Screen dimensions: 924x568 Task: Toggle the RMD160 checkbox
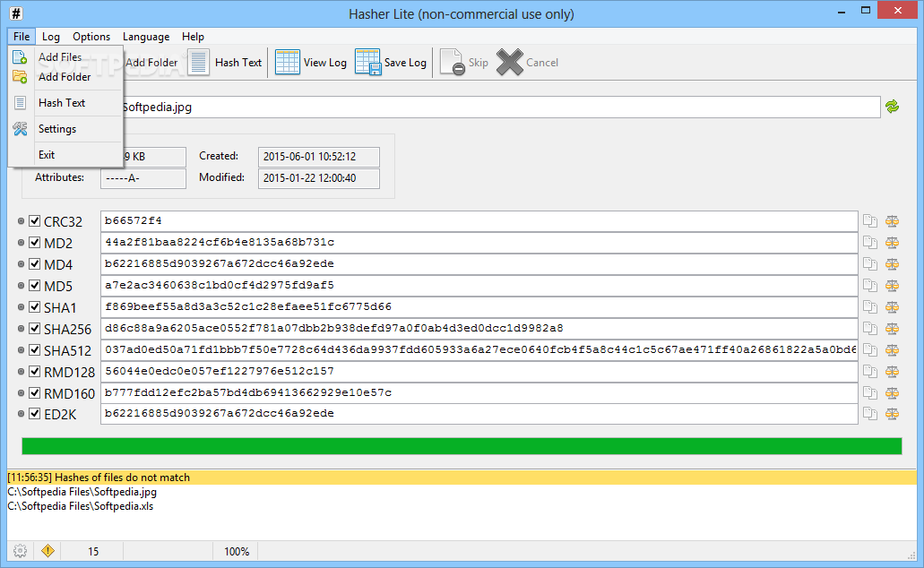(x=35, y=393)
